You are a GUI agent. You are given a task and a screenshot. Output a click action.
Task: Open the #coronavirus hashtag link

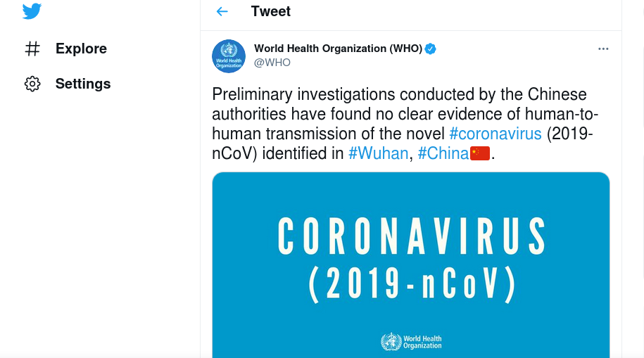pos(495,134)
